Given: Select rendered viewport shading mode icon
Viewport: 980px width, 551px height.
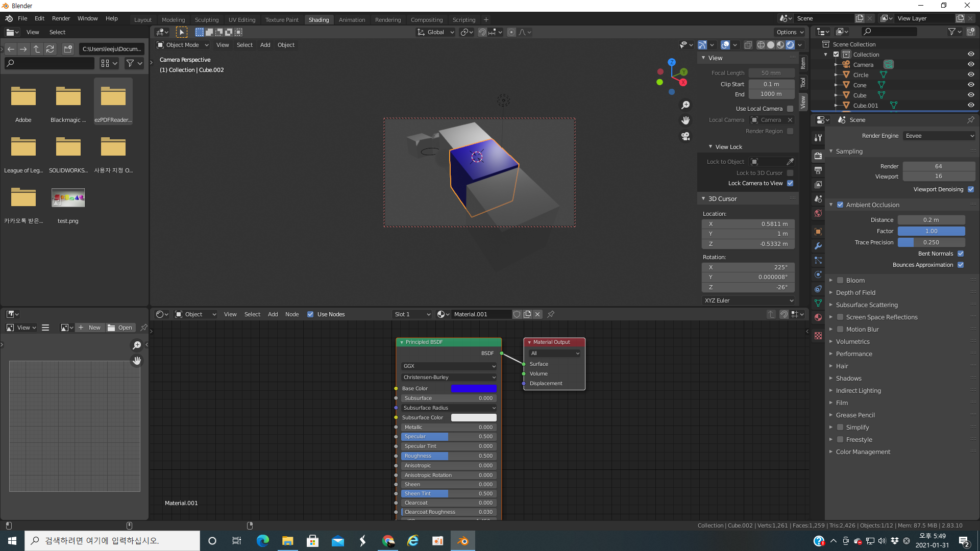Looking at the screenshot, I should (x=790, y=45).
